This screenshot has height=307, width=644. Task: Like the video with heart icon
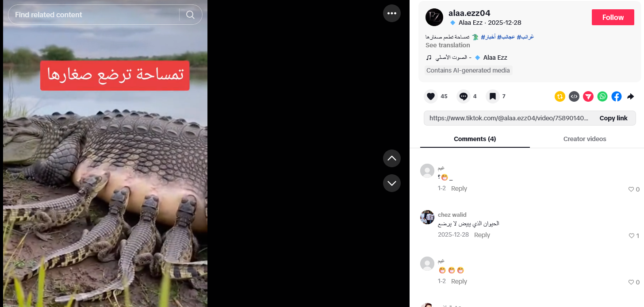(x=431, y=96)
